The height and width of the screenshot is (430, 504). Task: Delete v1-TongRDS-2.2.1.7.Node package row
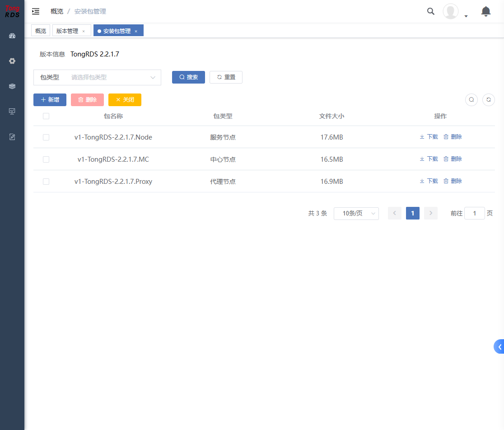pyautogui.click(x=453, y=137)
